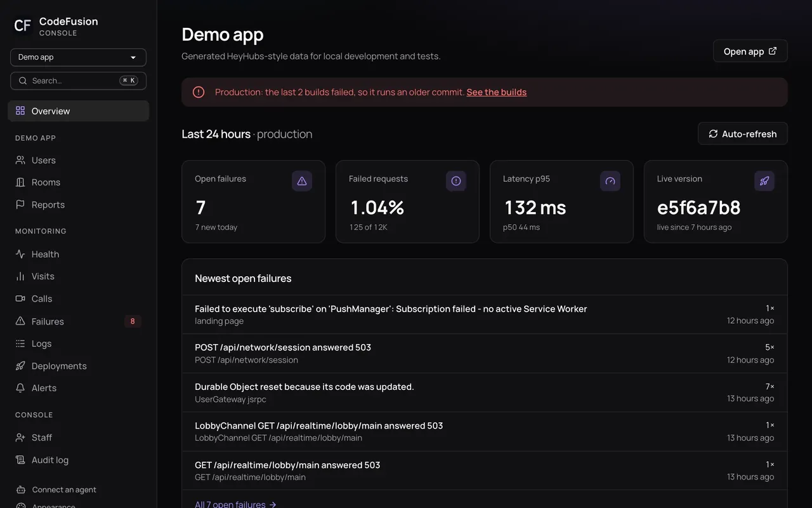The height and width of the screenshot is (508, 812).
Task: Click the Users people icon
Action: [20, 160]
